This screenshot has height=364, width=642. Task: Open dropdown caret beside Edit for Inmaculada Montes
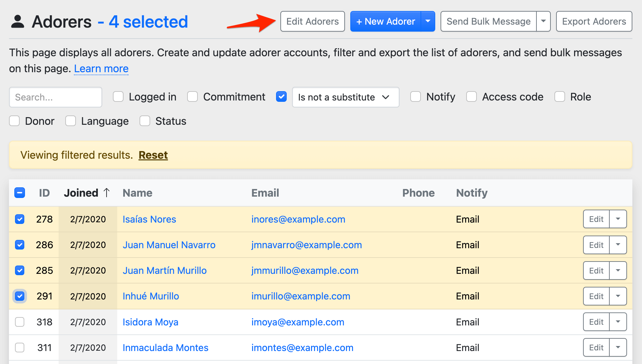tap(618, 347)
